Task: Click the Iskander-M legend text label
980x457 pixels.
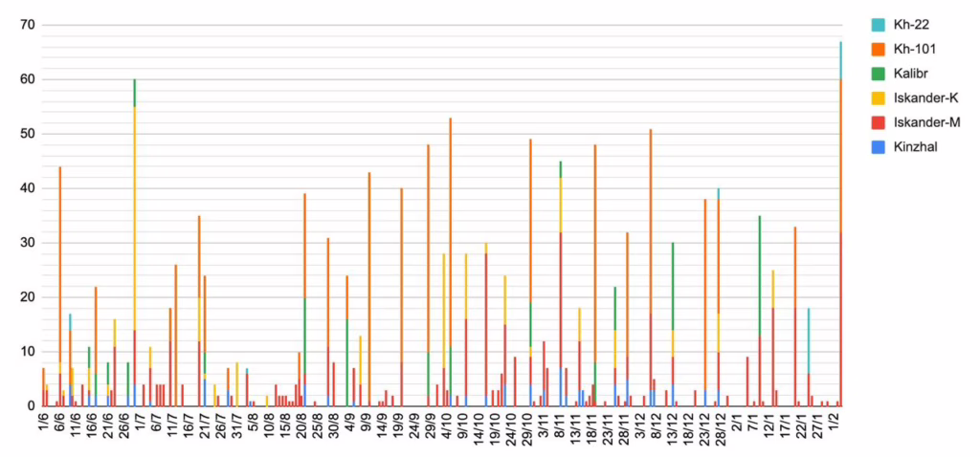Action: (x=926, y=122)
